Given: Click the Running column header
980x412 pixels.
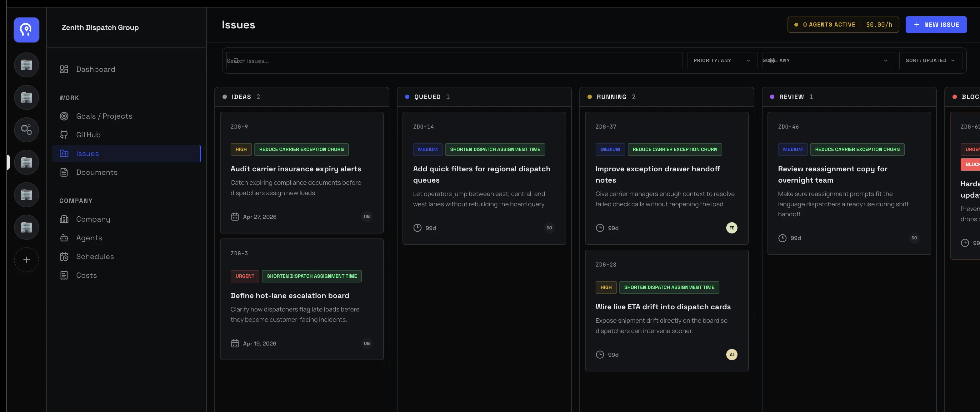Looking at the screenshot, I should click(666, 97).
